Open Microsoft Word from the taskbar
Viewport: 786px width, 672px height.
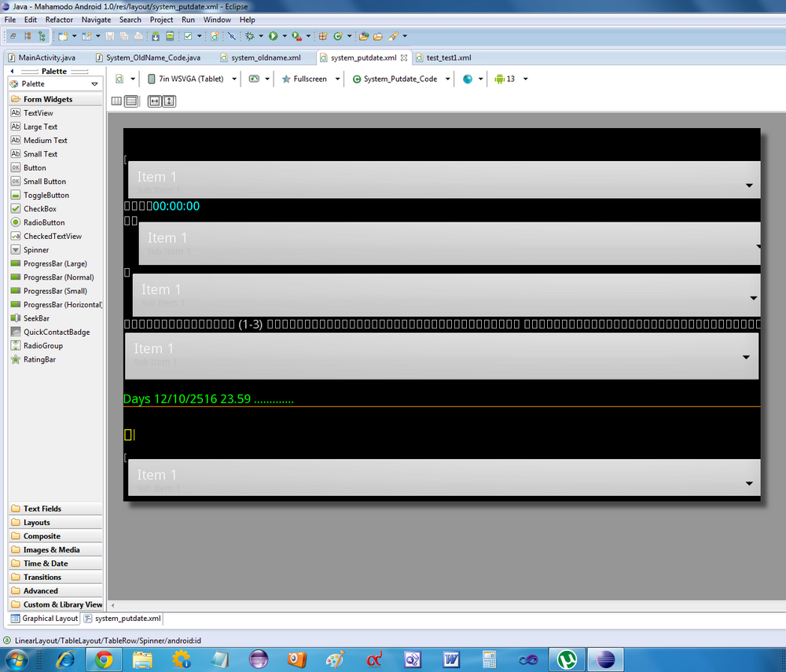[x=451, y=659]
